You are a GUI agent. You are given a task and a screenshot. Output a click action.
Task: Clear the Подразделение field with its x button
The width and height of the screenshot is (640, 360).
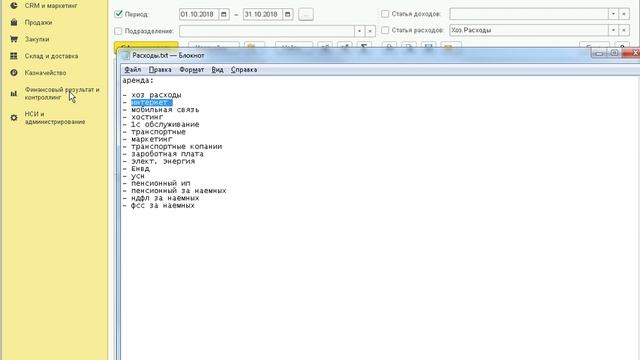click(370, 31)
